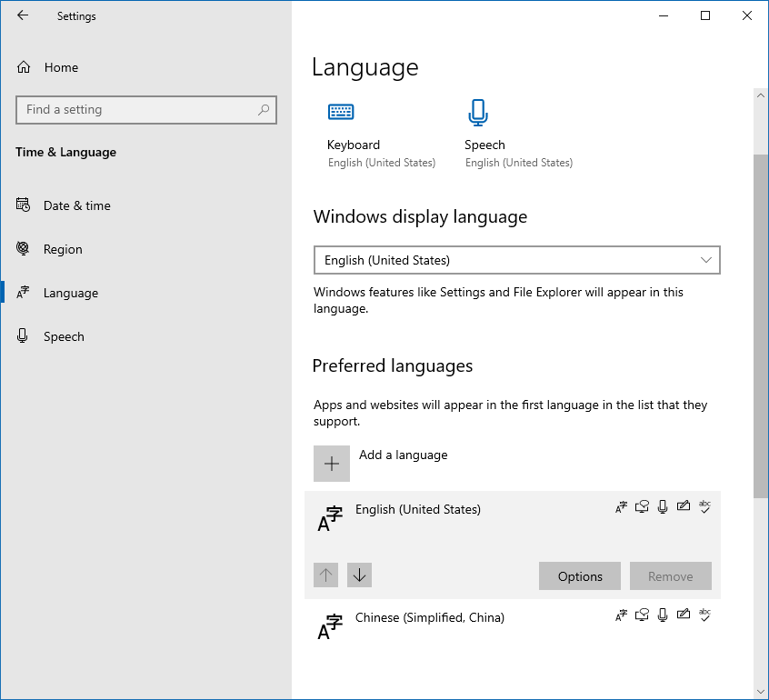Click the back arrow in Settings
Image resolution: width=769 pixels, height=700 pixels.
(x=23, y=15)
